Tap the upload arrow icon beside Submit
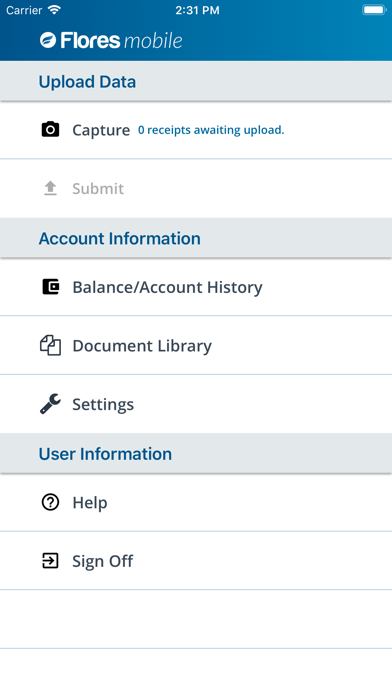 click(50, 188)
